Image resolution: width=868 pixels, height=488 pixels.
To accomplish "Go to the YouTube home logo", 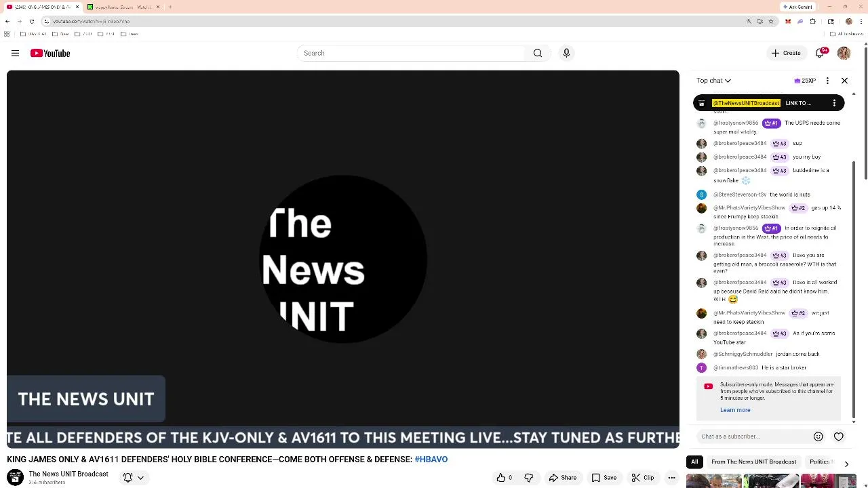I will pos(50,53).
